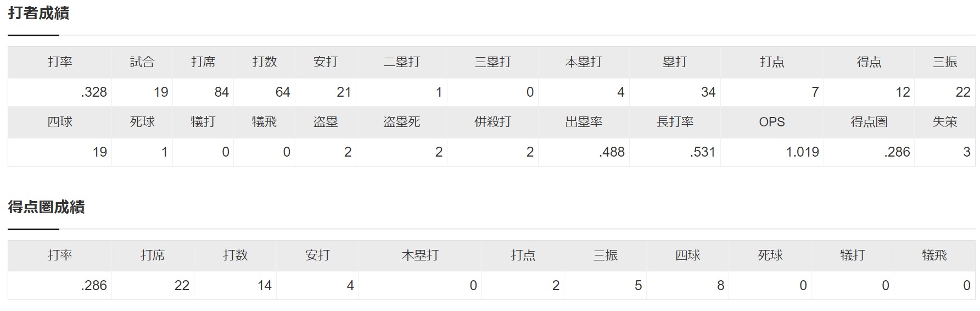The height and width of the screenshot is (311, 980).
Task: Click the .286 value in 得点圏成績 table
Action: (x=60, y=286)
